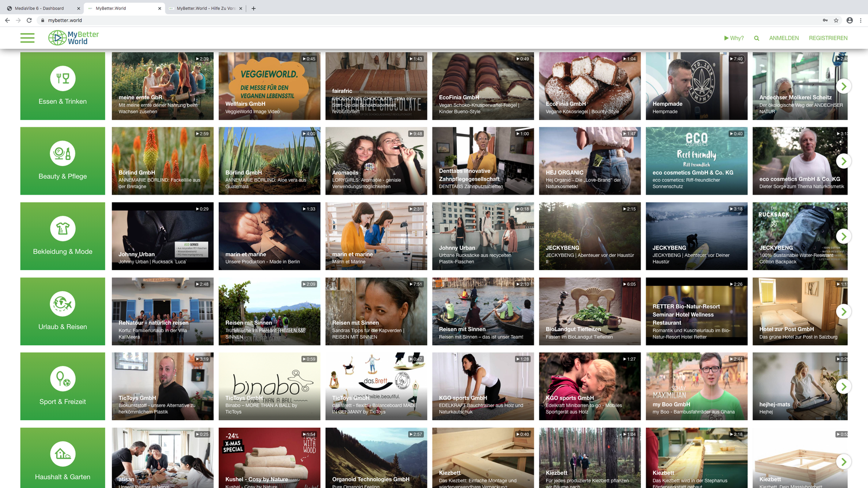
Task: Open the browser three-dot menu
Action: (x=860, y=20)
